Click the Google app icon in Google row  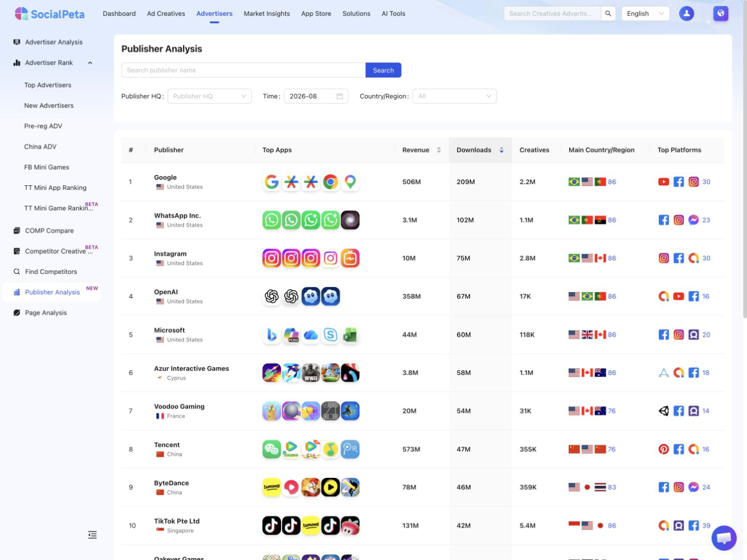pos(272,182)
